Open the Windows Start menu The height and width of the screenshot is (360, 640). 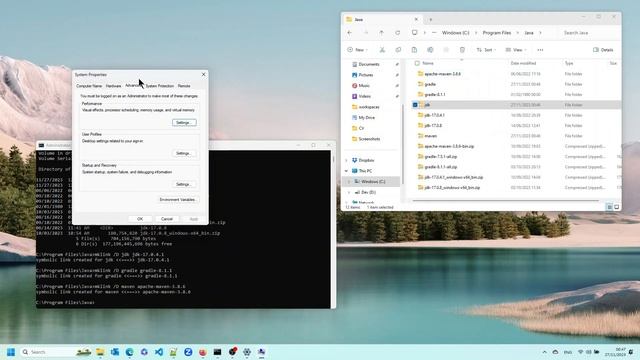(x=11, y=352)
